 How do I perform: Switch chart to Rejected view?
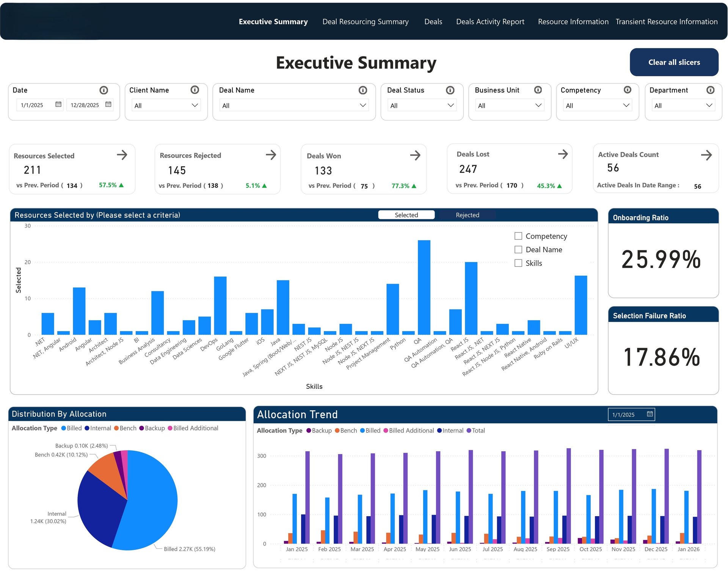coord(467,215)
